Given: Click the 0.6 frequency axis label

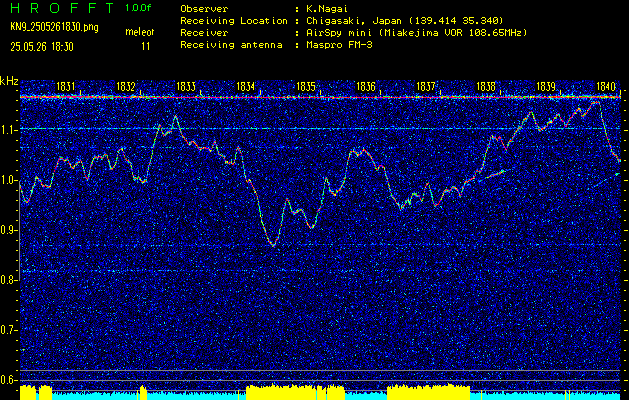Looking at the screenshot, I should click(8, 380).
